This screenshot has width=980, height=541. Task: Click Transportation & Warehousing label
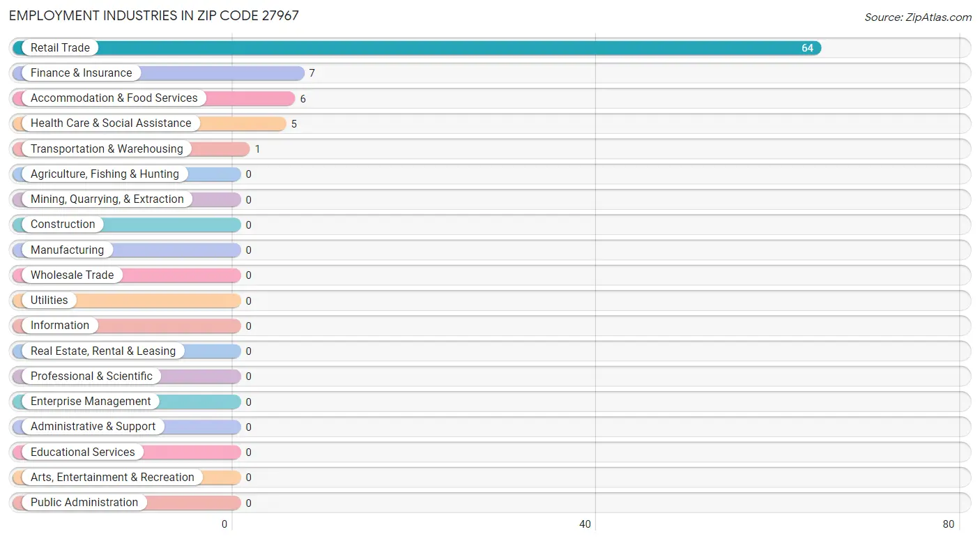click(107, 148)
